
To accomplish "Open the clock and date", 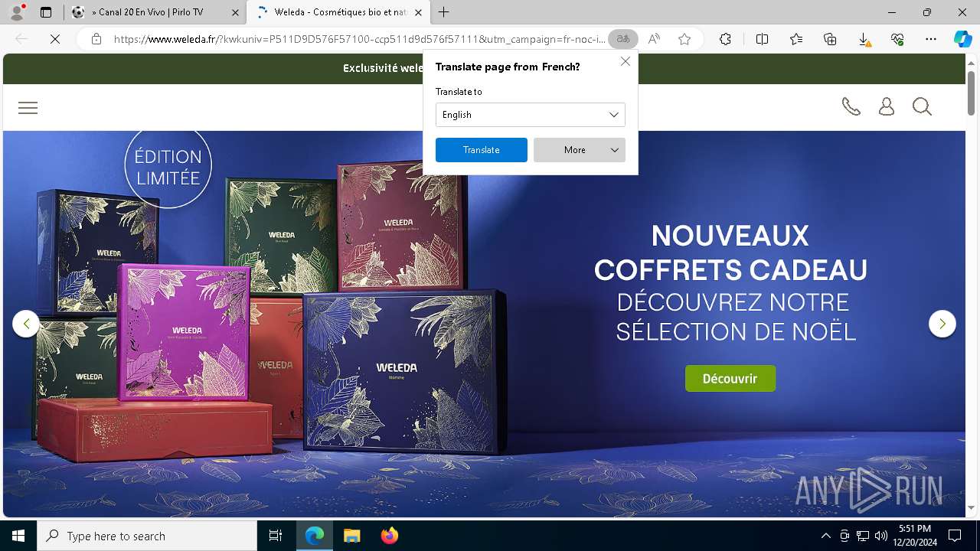I will pos(914,536).
